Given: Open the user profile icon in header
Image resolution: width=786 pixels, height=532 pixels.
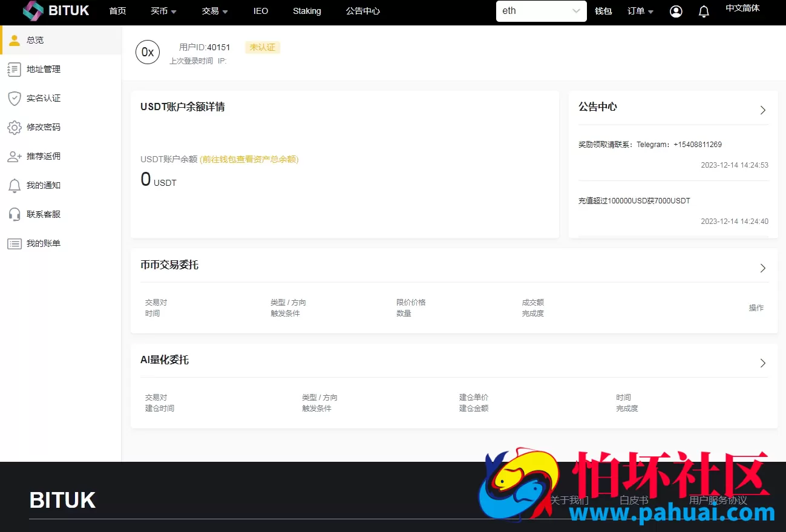Looking at the screenshot, I should click(676, 11).
